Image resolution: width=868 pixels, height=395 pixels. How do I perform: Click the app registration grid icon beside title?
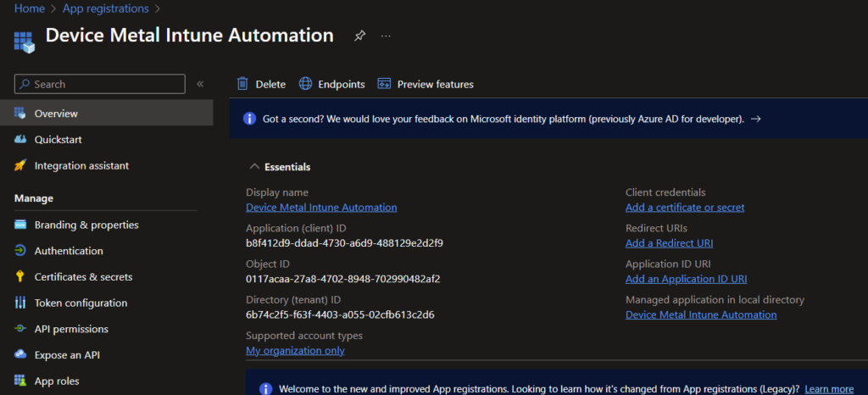tap(25, 42)
